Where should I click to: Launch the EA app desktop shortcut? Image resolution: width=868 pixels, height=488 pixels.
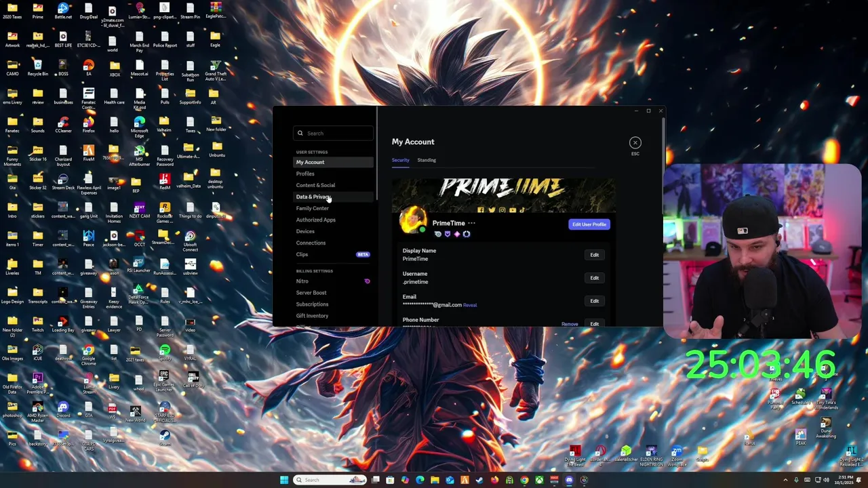[x=88, y=68]
